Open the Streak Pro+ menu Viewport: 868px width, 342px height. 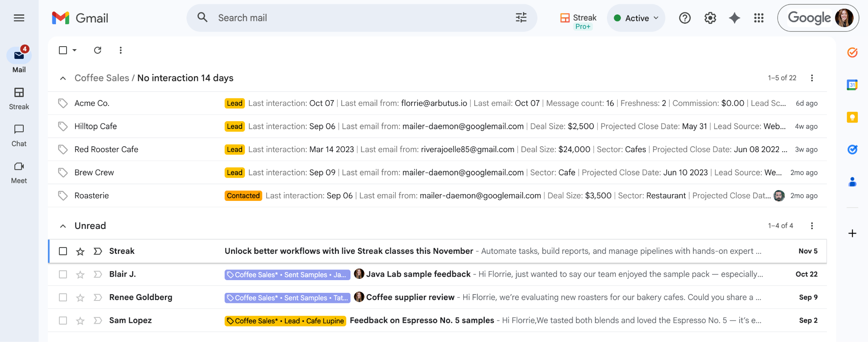click(x=579, y=20)
